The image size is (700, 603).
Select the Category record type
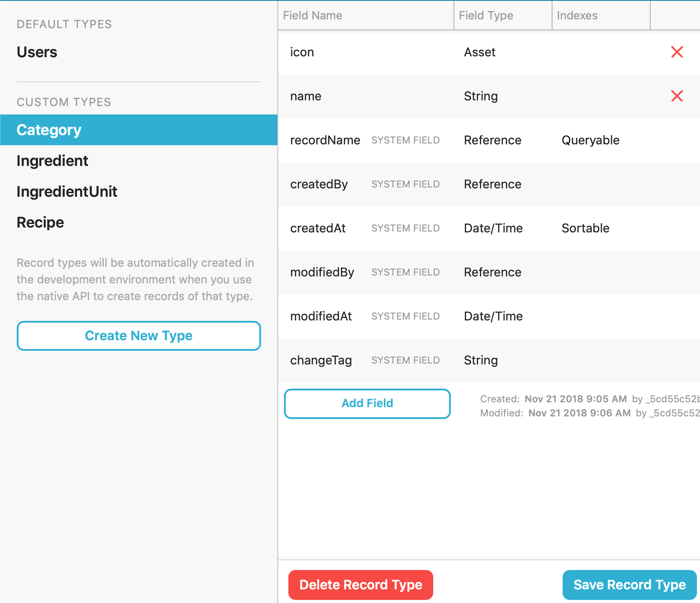pyautogui.click(x=49, y=130)
